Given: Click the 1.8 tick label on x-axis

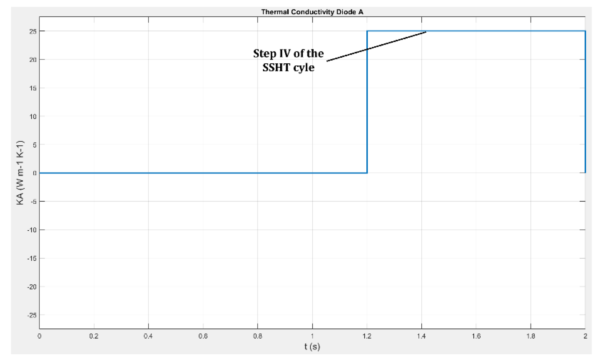Looking at the screenshot, I should pos(531,336).
